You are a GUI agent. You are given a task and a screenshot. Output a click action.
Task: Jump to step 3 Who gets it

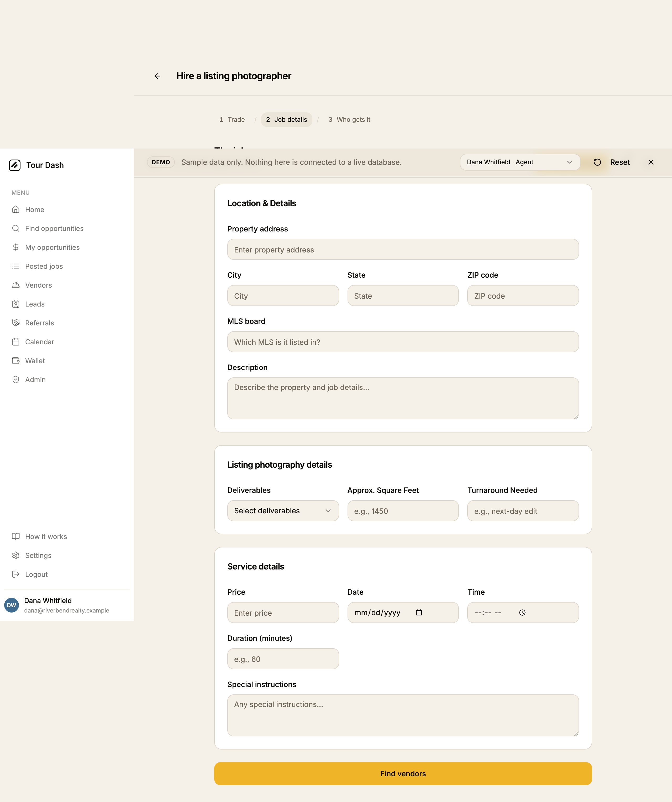click(x=349, y=119)
